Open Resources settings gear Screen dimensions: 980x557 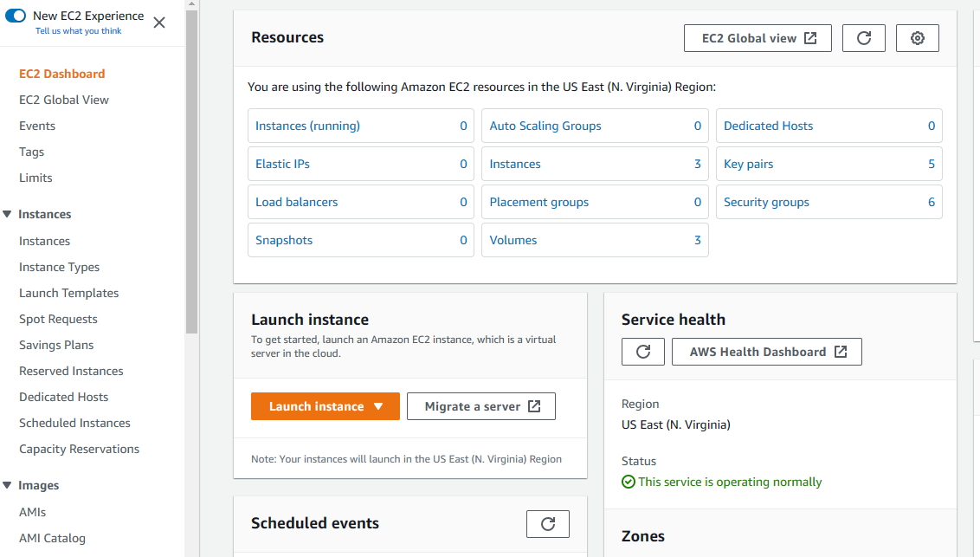point(918,38)
